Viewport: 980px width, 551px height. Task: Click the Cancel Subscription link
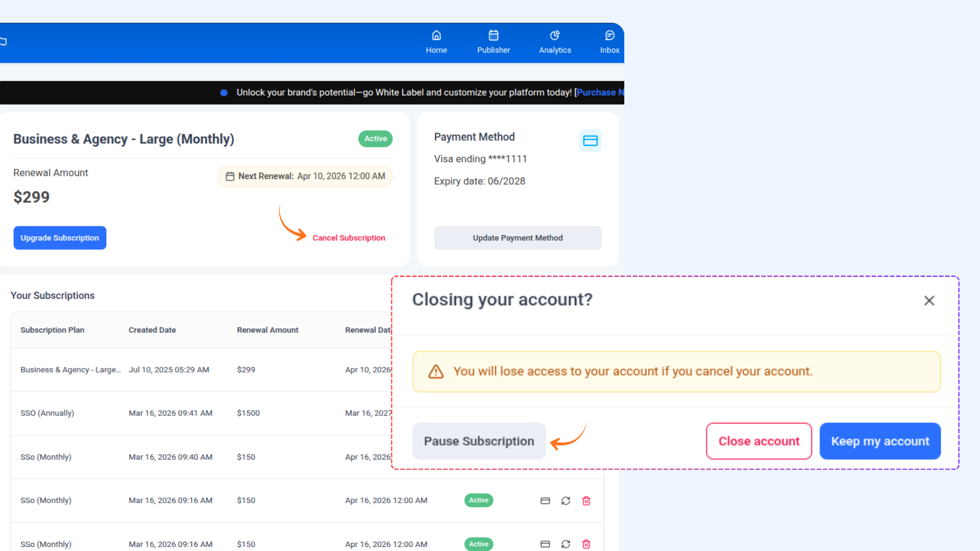coord(349,238)
